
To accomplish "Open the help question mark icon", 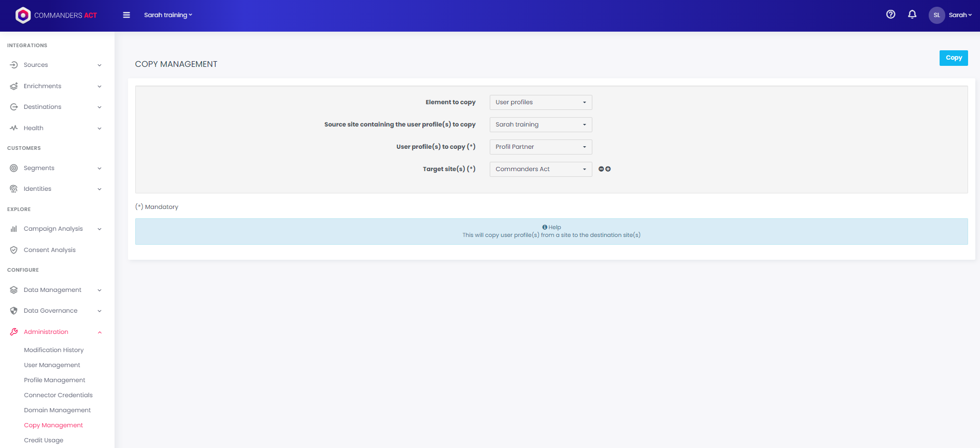I will [890, 15].
